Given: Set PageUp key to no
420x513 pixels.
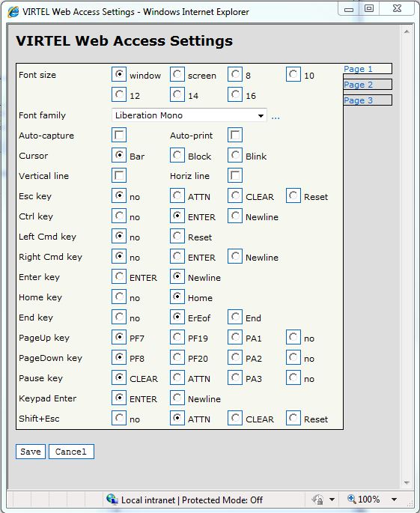Looking at the screenshot, I should click(293, 337).
